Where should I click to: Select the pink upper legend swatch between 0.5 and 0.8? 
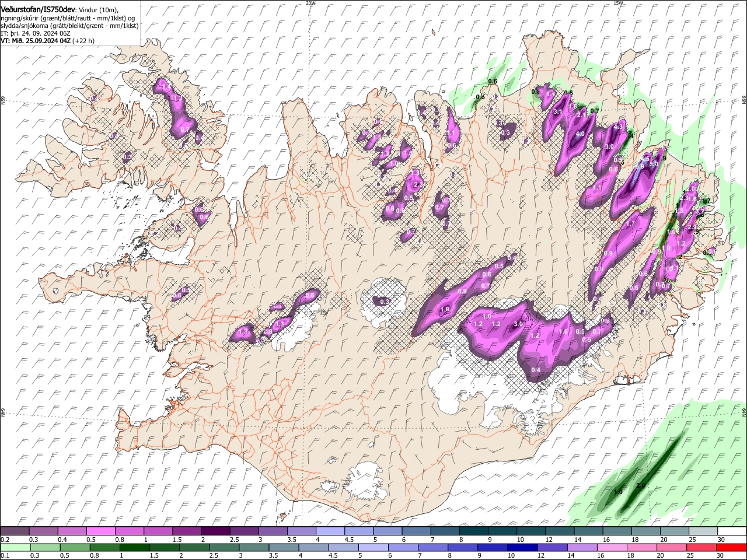click(101, 531)
